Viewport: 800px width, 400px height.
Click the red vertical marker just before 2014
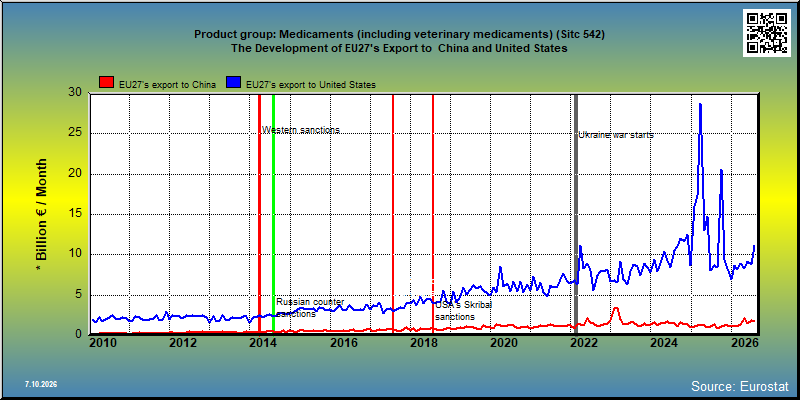coord(259,212)
